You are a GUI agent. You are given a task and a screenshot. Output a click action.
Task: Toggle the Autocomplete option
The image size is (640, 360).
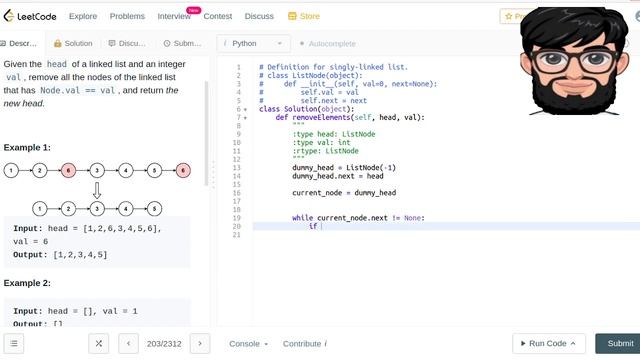coord(328,43)
